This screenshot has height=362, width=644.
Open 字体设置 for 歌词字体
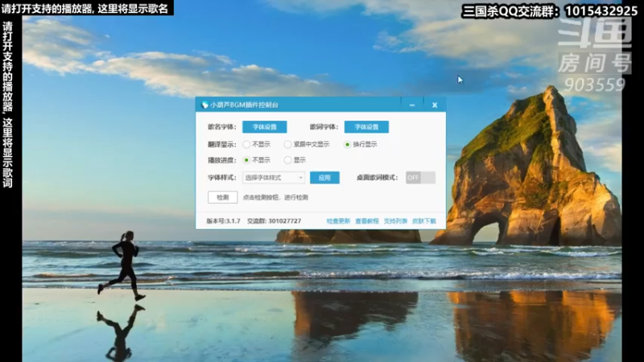click(x=366, y=127)
